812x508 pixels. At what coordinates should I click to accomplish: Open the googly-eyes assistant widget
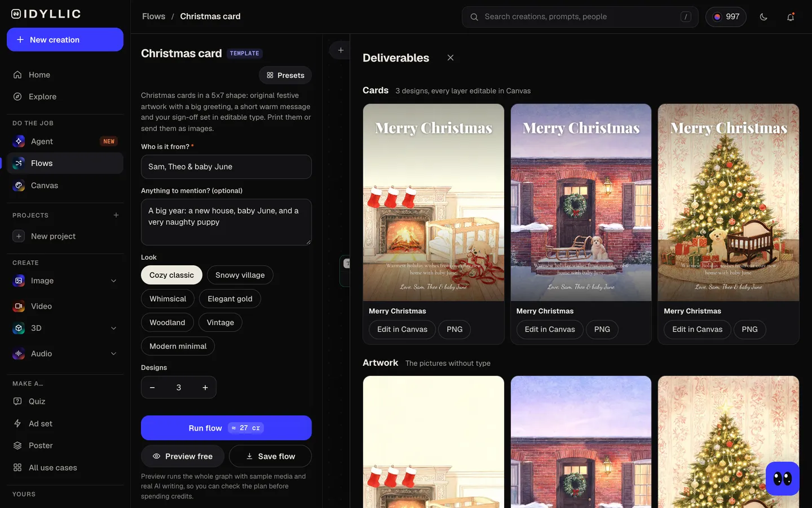[783, 479]
